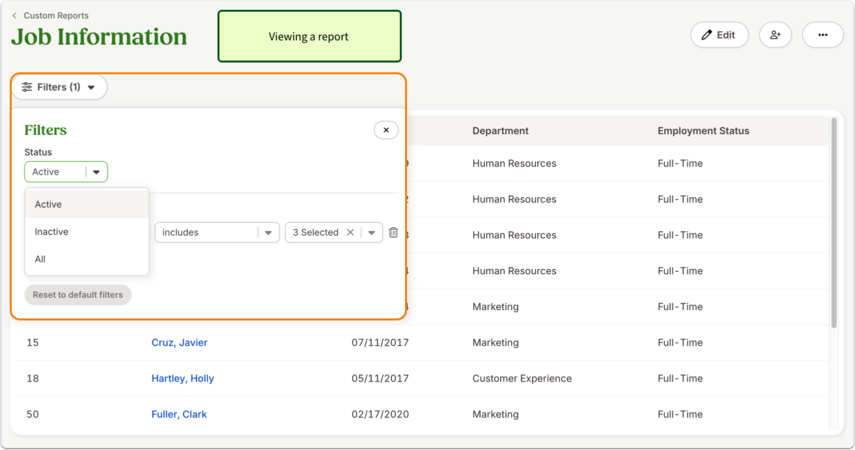The height and width of the screenshot is (450, 855).
Task: Open employee link Hartley, Holly
Action: click(x=183, y=379)
